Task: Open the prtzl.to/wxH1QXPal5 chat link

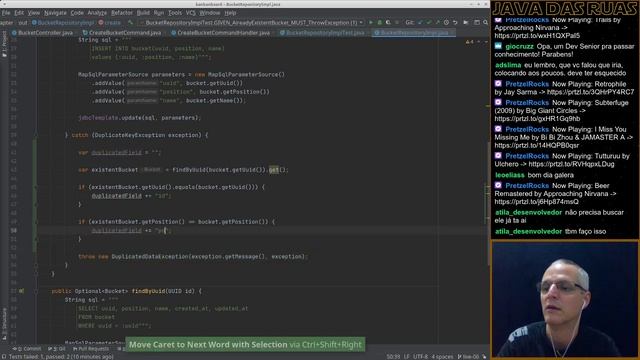Action: click(537, 36)
